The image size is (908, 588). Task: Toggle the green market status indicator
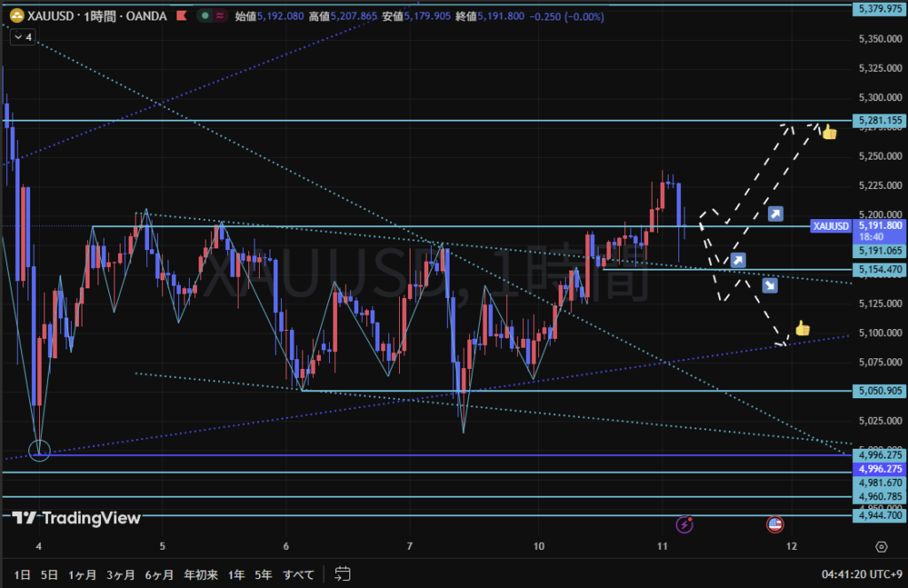coord(205,16)
